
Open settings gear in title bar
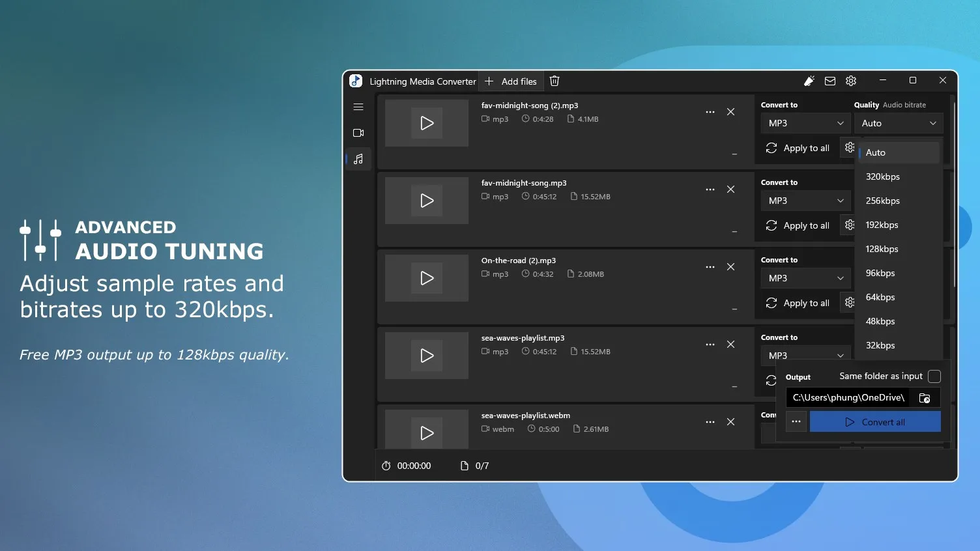pyautogui.click(x=851, y=81)
